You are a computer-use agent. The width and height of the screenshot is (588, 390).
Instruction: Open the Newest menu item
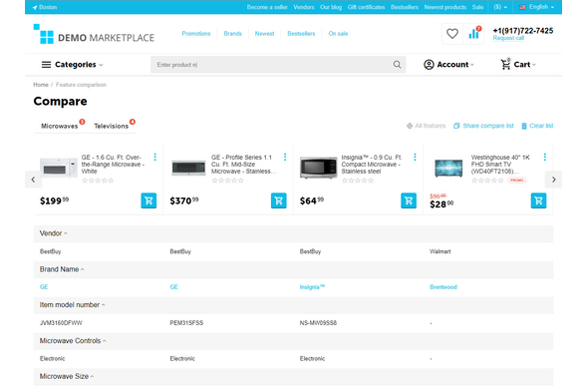click(x=264, y=33)
